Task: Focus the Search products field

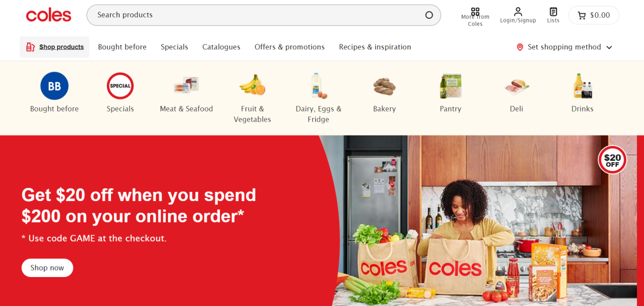Action: click(x=264, y=15)
